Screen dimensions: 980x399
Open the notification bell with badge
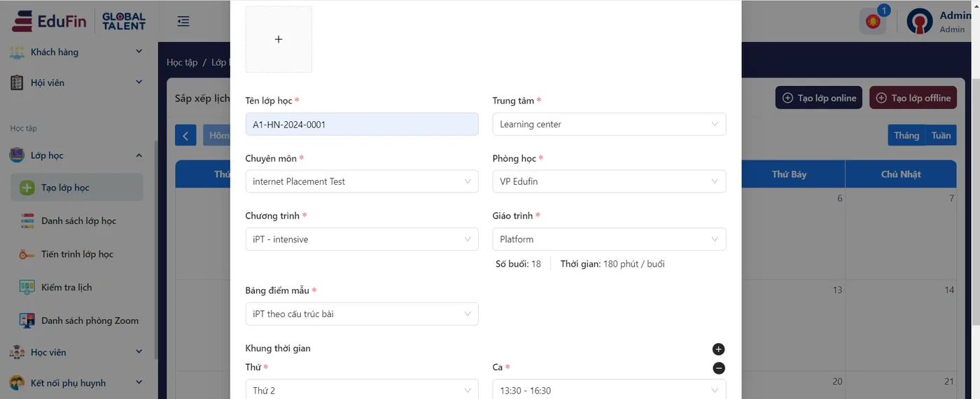pyautogui.click(x=873, y=21)
